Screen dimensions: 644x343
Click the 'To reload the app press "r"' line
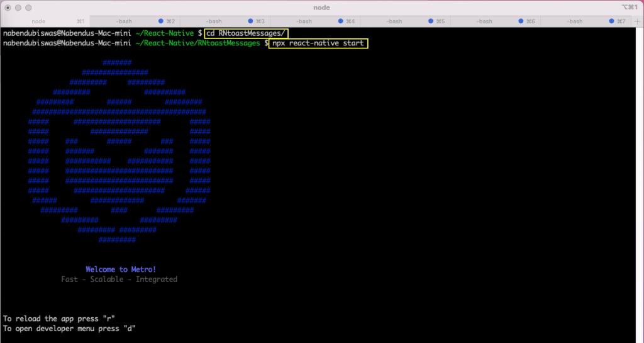(59, 318)
